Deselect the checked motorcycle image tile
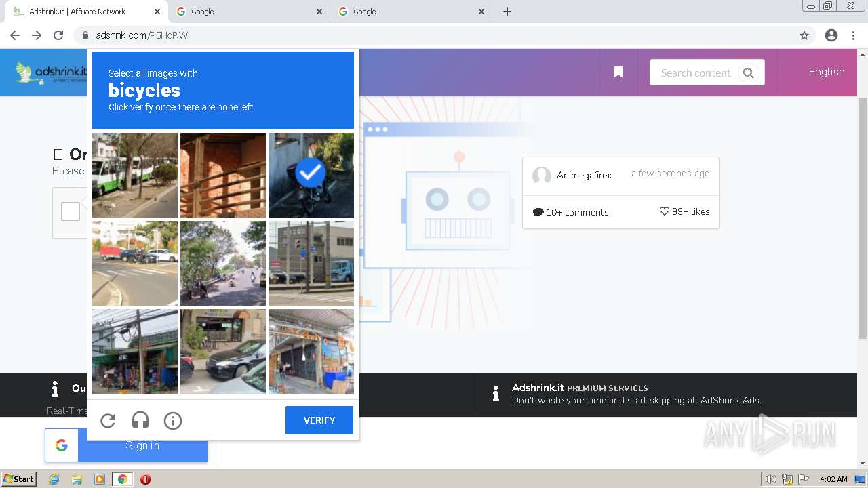The width and height of the screenshot is (868, 488). pos(311,176)
